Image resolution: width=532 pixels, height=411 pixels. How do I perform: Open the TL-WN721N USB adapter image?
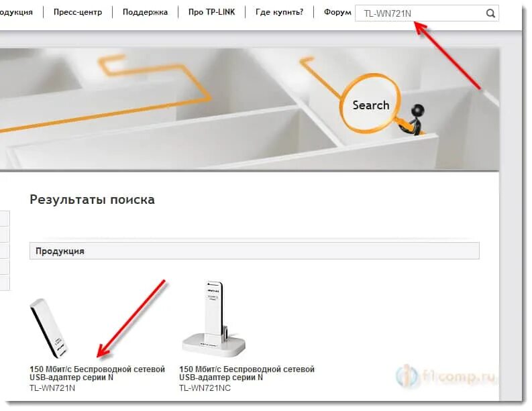[50, 329]
